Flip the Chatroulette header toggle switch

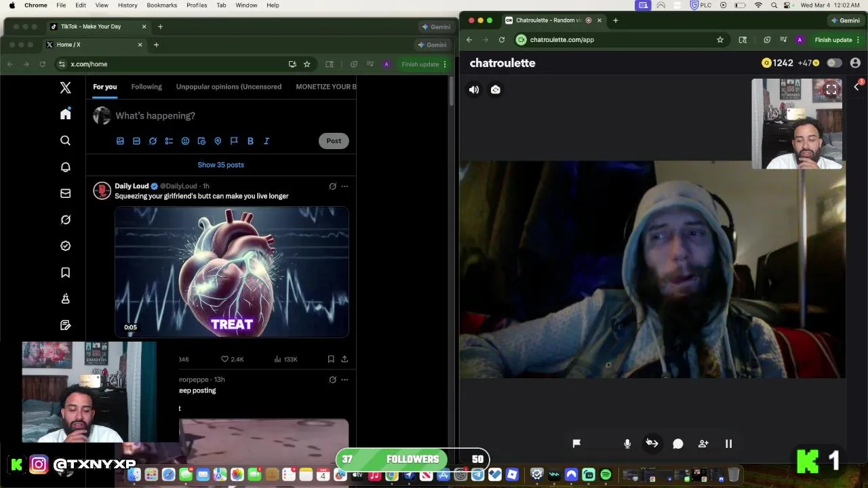point(834,63)
